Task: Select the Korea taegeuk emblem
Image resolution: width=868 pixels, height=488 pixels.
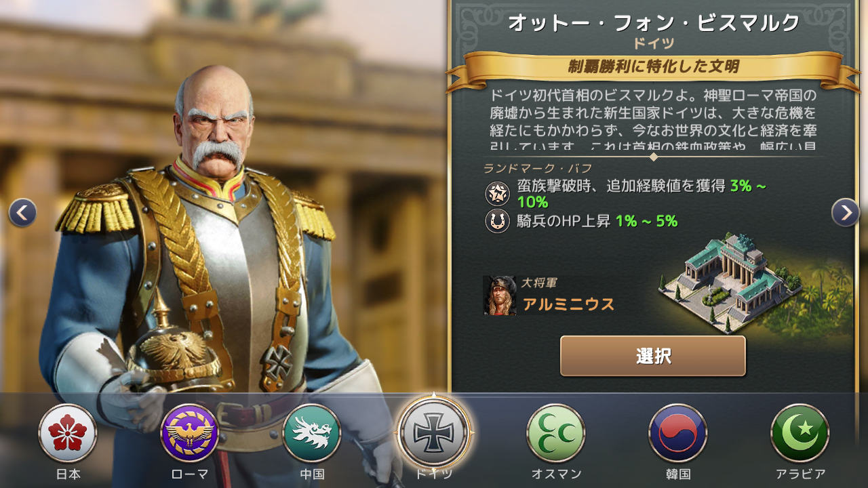Action: [678, 433]
